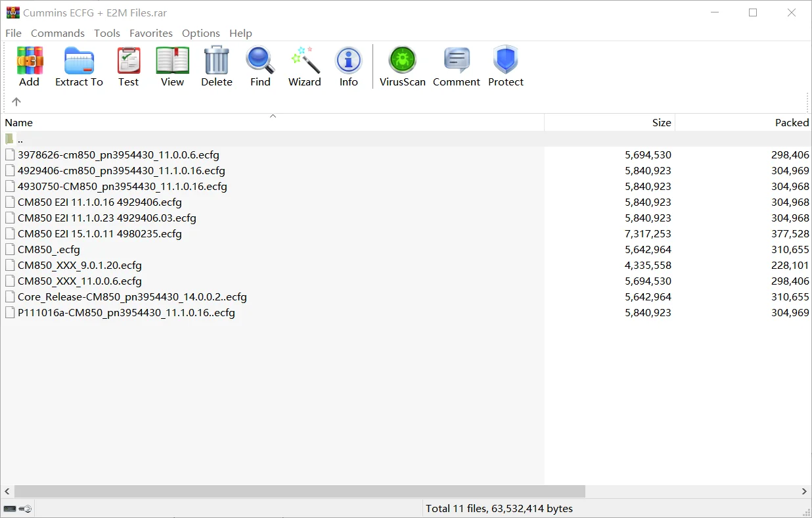Screen dimensions: 812x518
Task: Click file icon of Core_Release-CM850 file
Action: (10, 297)
